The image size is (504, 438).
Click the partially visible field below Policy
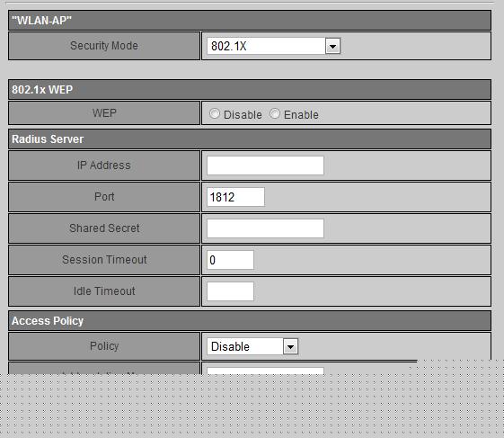pos(265,371)
